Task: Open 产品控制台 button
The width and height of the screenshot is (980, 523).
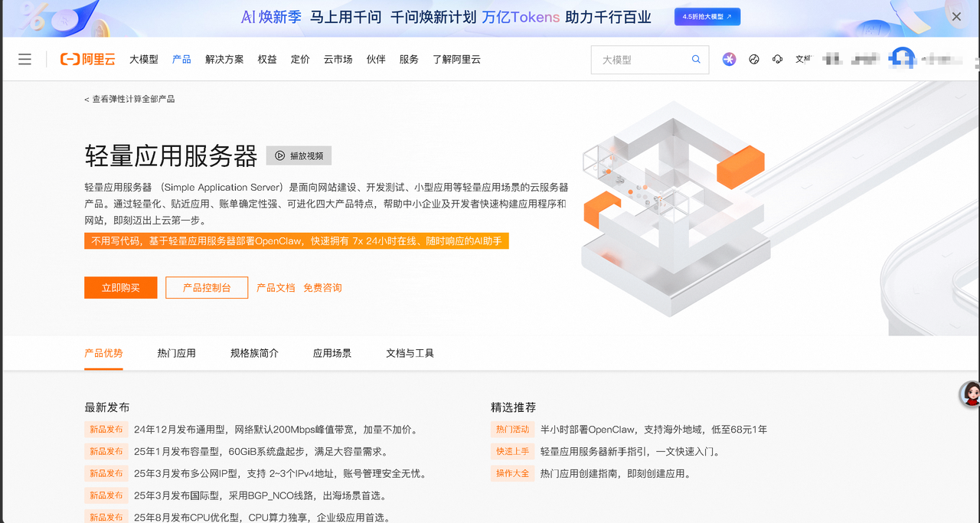Action: coord(207,288)
